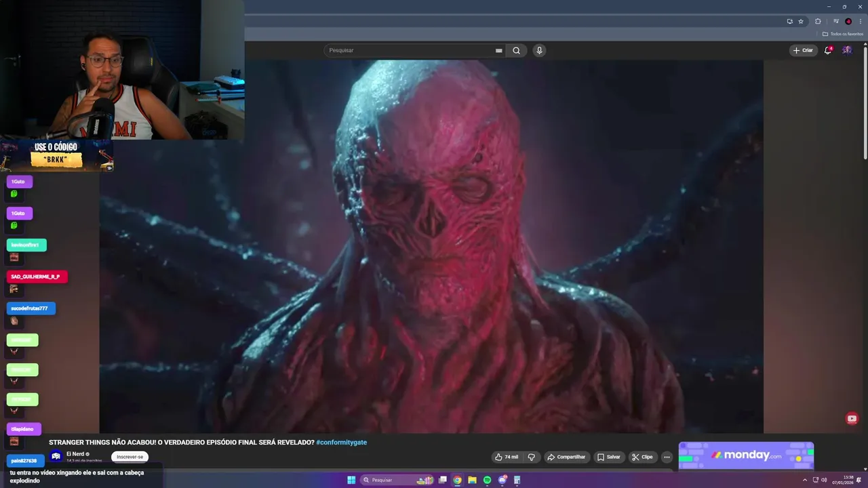Like the video with 74 mil likes
This screenshot has width=868, height=488.
point(507,457)
